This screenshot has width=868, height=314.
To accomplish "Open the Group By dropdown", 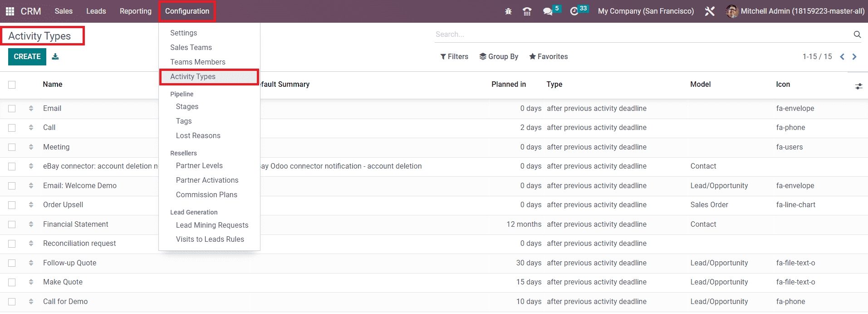I will tap(499, 57).
